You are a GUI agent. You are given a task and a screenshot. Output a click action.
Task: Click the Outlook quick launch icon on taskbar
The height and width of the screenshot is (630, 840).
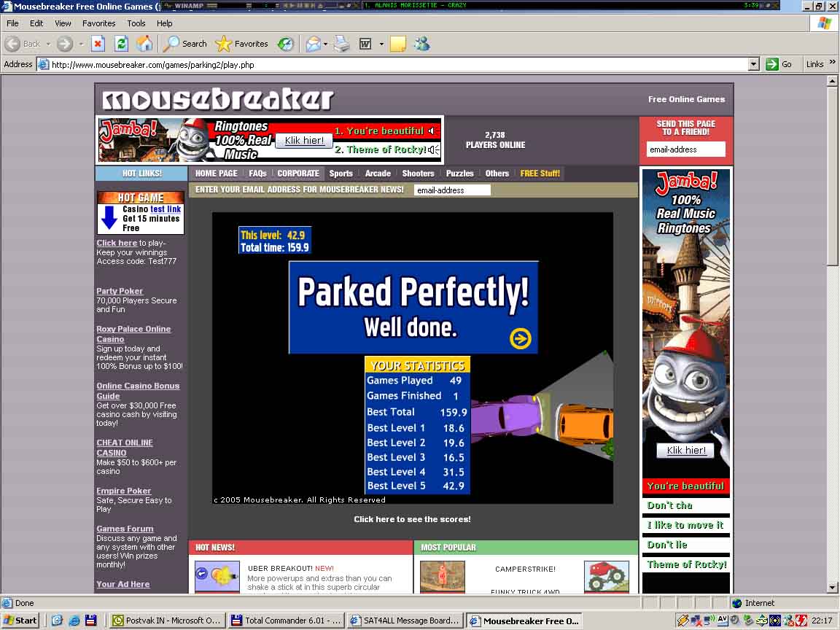57,621
